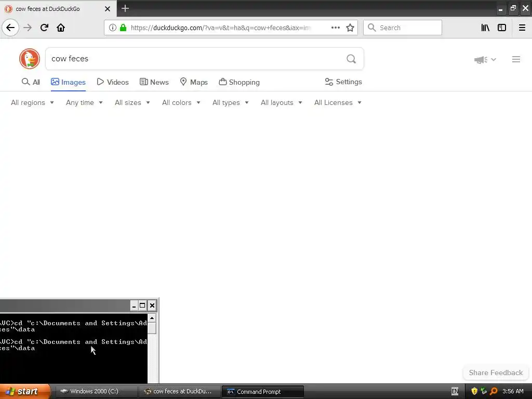The image size is (532, 399).
Task: Submit search with magnifier icon
Action: [351, 59]
